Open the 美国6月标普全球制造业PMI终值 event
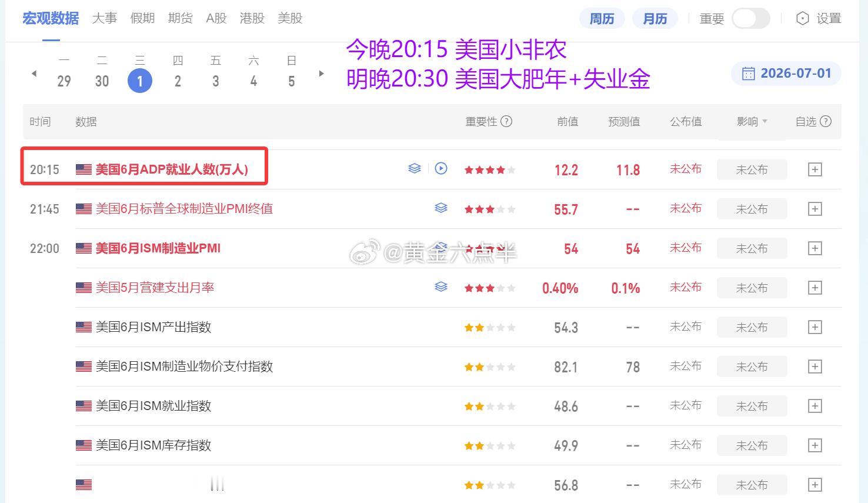This screenshot has width=868, height=503. pos(184,209)
